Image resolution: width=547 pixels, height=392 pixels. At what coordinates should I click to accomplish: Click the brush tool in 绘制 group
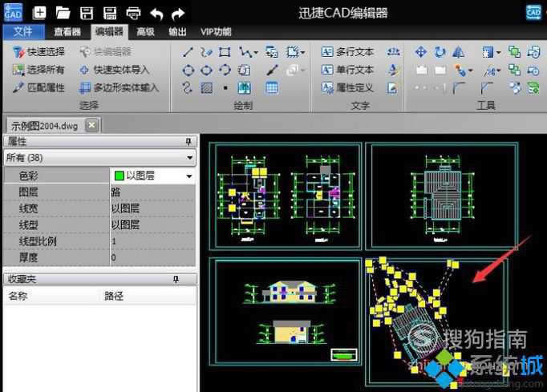(x=272, y=70)
